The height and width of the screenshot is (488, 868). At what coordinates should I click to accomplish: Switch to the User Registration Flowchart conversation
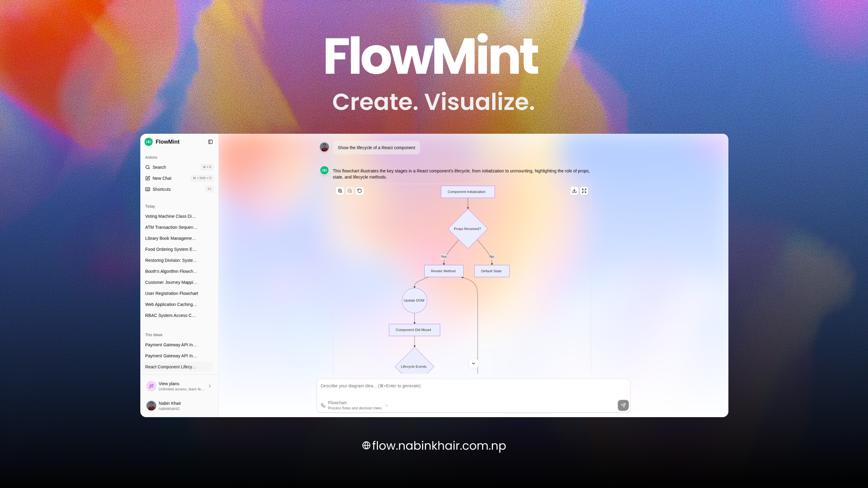pos(171,293)
